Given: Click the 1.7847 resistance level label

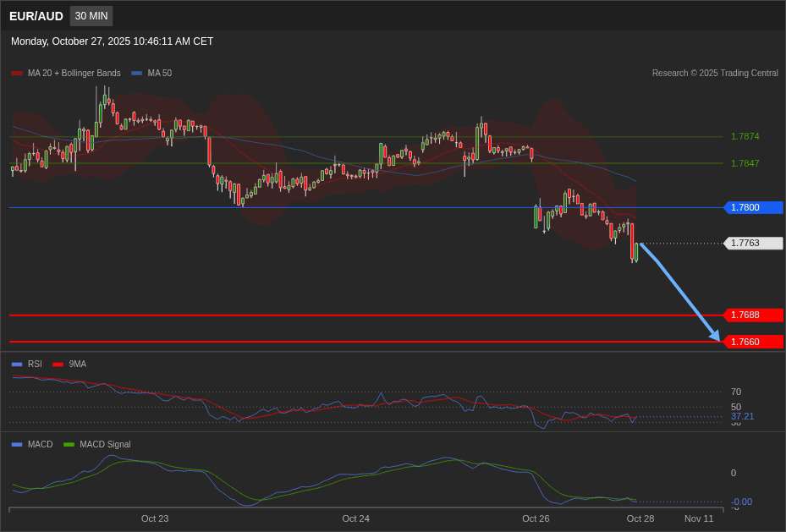Looking at the screenshot, I should coord(745,163).
